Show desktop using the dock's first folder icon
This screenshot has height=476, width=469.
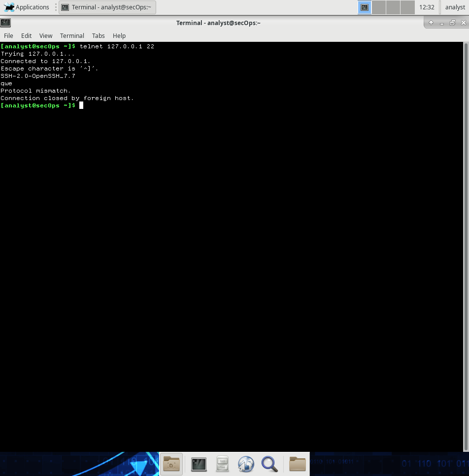coord(171,464)
